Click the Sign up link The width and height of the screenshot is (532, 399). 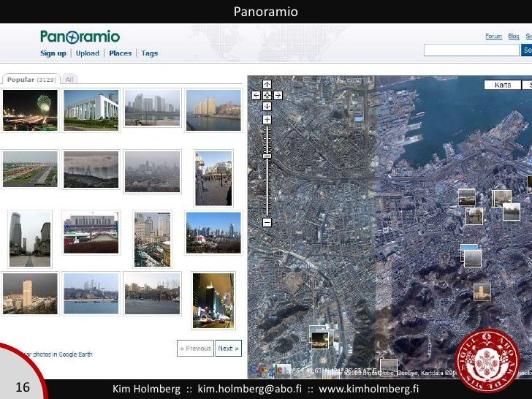click(x=53, y=53)
